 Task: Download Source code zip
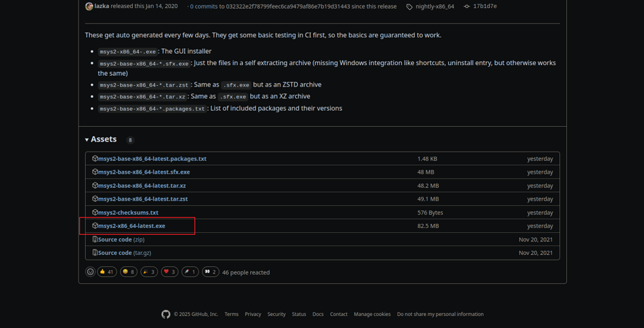pyautogui.click(x=121, y=239)
